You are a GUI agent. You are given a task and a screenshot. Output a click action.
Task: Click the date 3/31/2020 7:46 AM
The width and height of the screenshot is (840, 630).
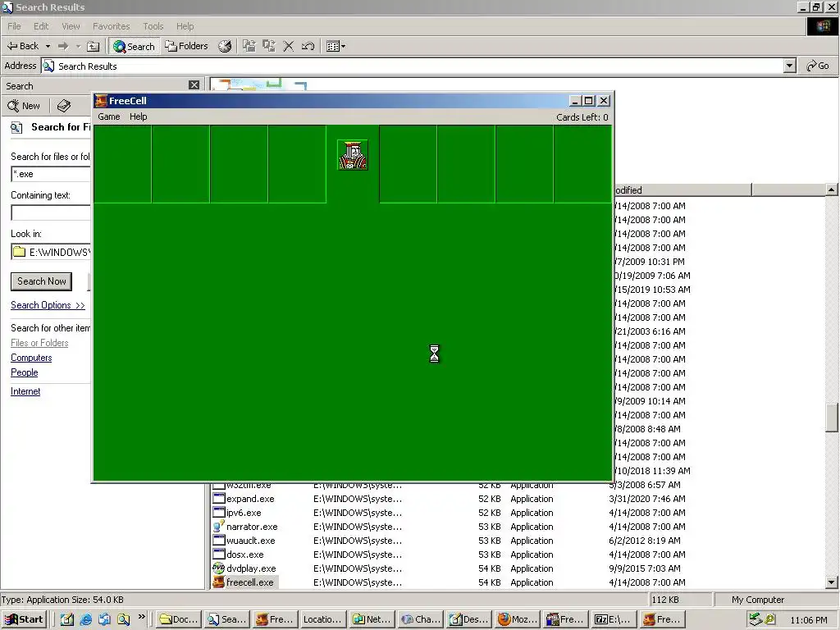tap(647, 499)
